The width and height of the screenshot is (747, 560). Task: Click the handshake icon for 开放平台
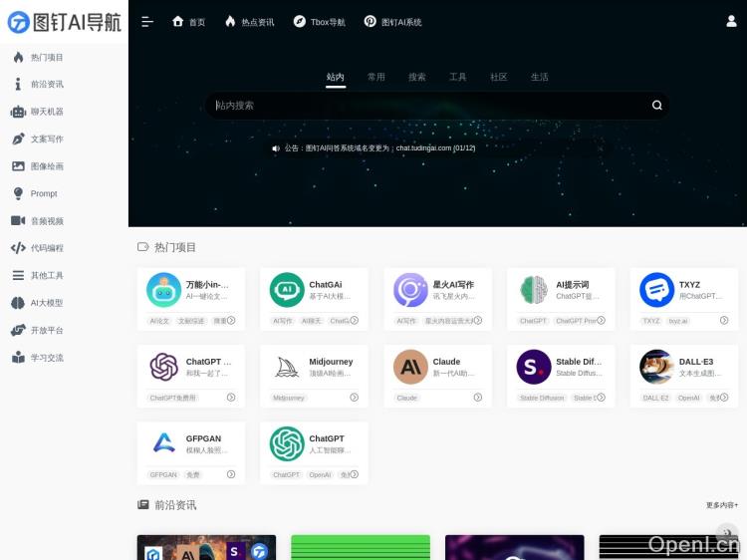(18, 330)
